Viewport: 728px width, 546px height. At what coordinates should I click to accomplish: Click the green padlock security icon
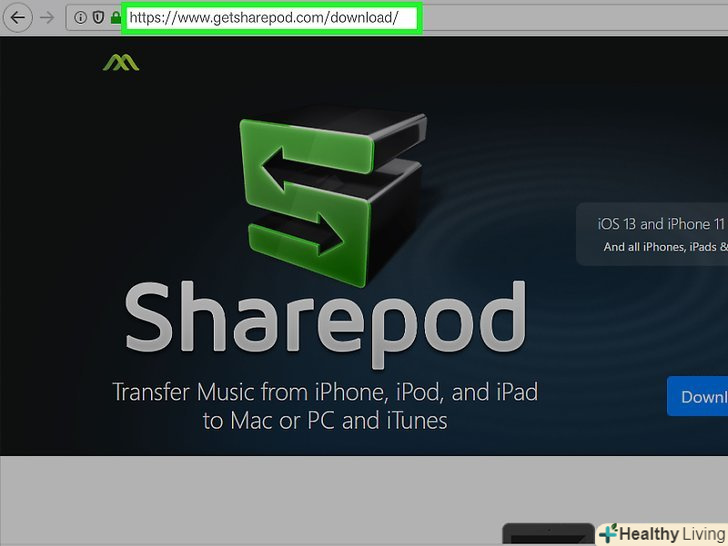[x=116, y=18]
